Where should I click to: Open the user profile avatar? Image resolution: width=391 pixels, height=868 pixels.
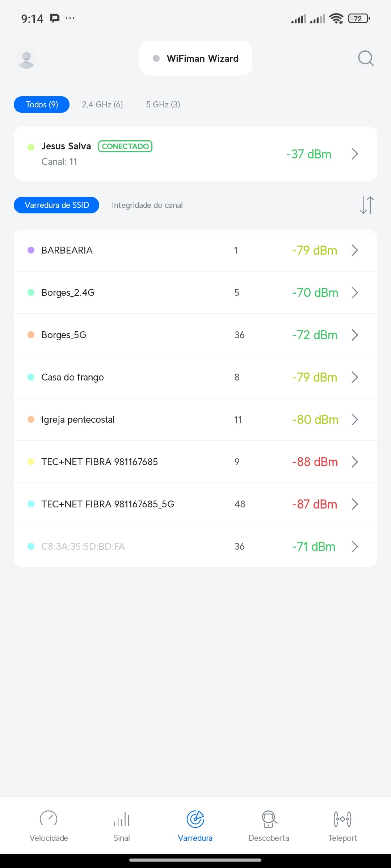pos(26,58)
